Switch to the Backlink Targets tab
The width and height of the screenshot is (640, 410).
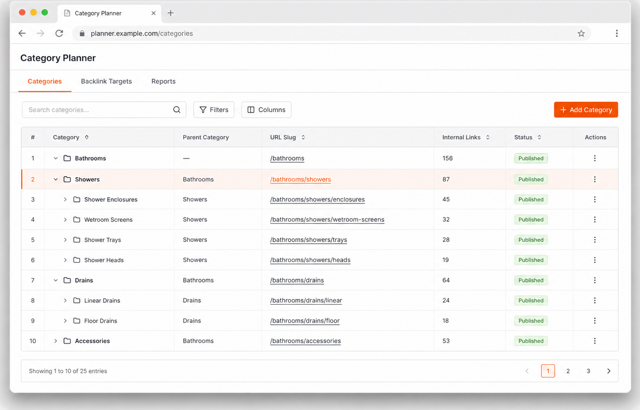pyautogui.click(x=106, y=81)
